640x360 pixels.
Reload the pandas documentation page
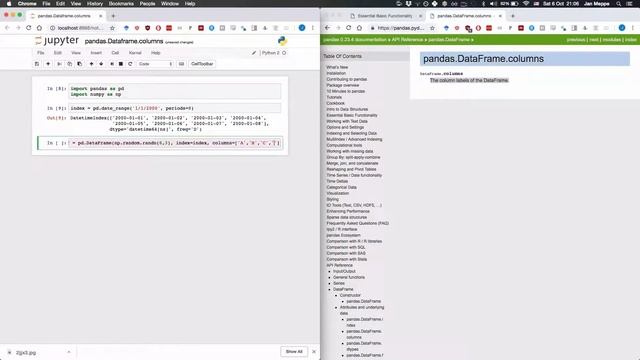click(349, 28)
